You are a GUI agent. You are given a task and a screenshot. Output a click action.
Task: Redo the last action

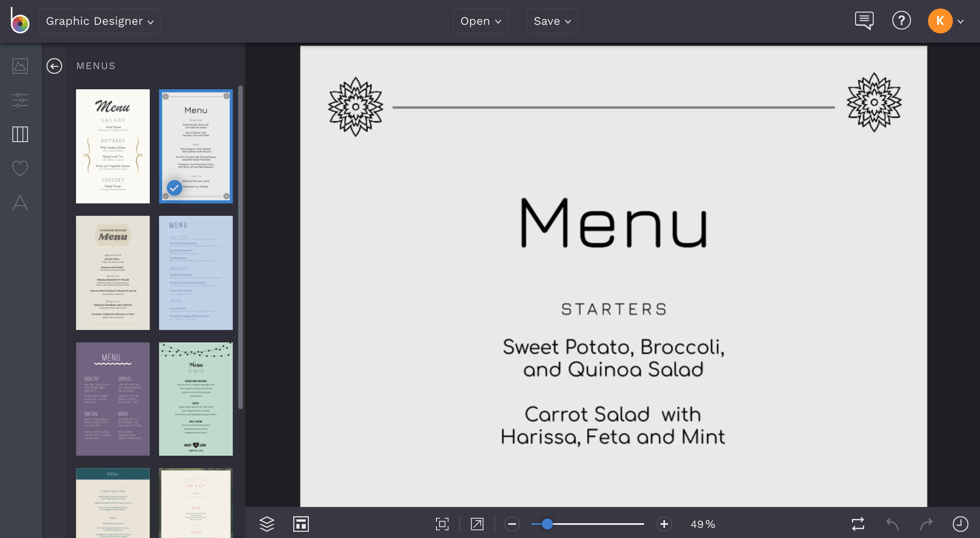point(926,524)
